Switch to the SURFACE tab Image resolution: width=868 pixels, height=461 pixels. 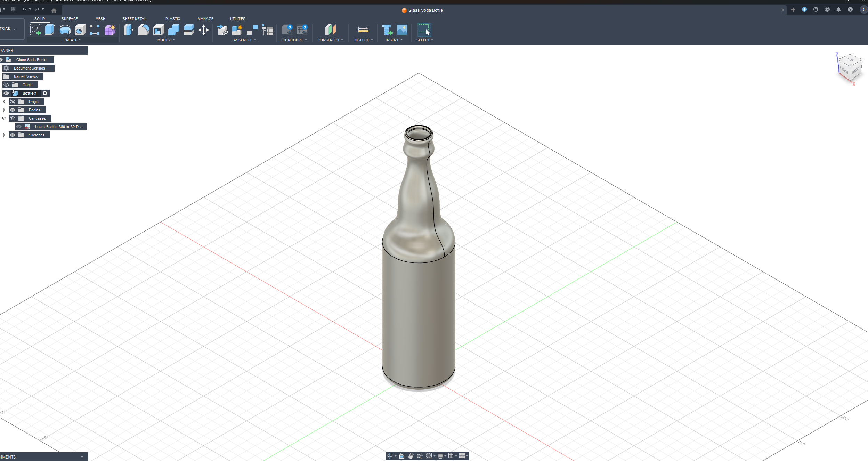(x=70, y=19)
